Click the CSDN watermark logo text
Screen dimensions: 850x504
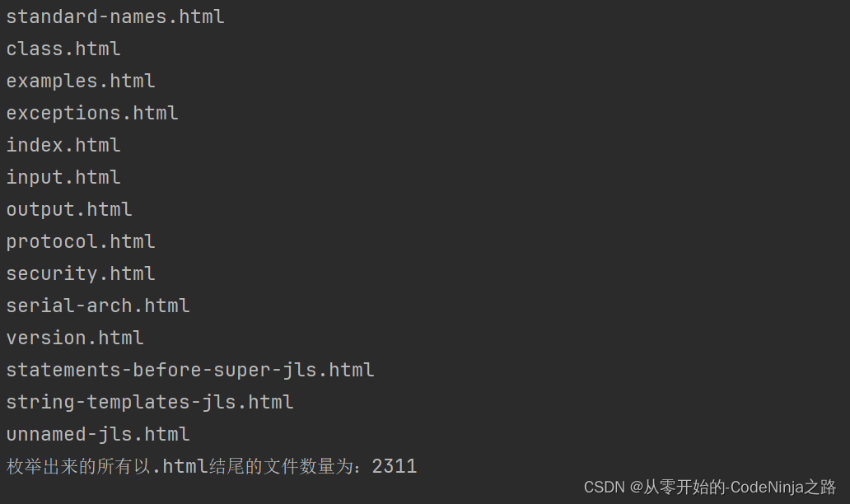pos(605,488)
